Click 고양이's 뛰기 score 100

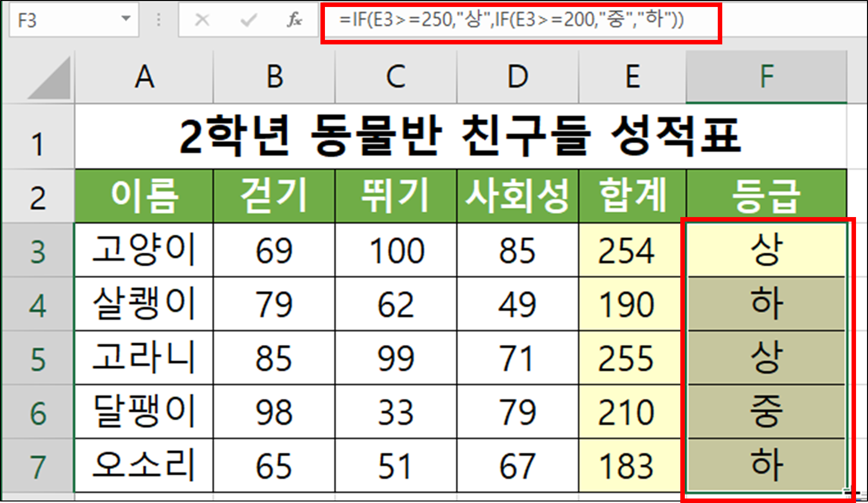click(x=396, y=250)
